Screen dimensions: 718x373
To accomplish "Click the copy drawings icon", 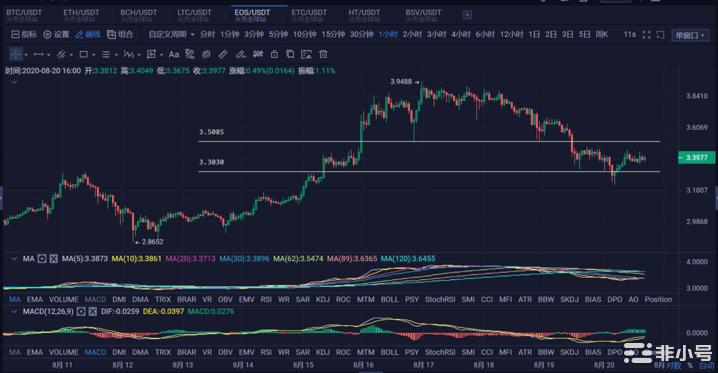I will [x=290, y=54].
